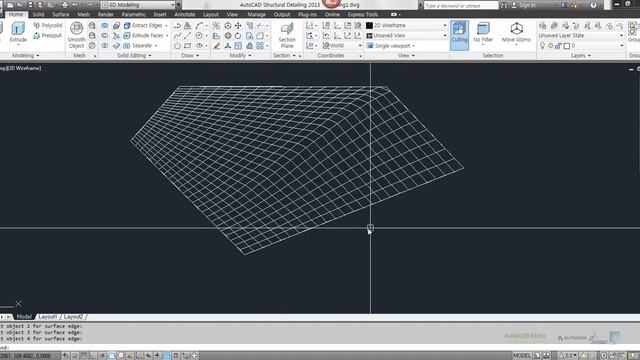Switch to the Surface ribbon tab

60,14
